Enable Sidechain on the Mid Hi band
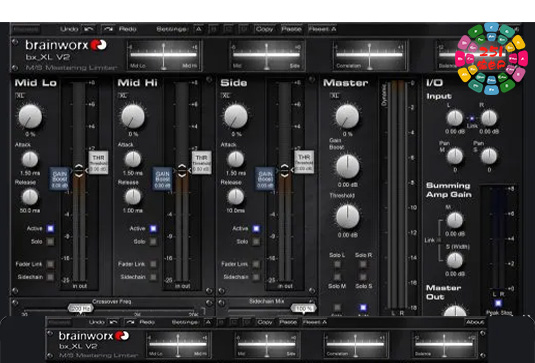Viewport: 535px width, 363px height. [153, 277]
